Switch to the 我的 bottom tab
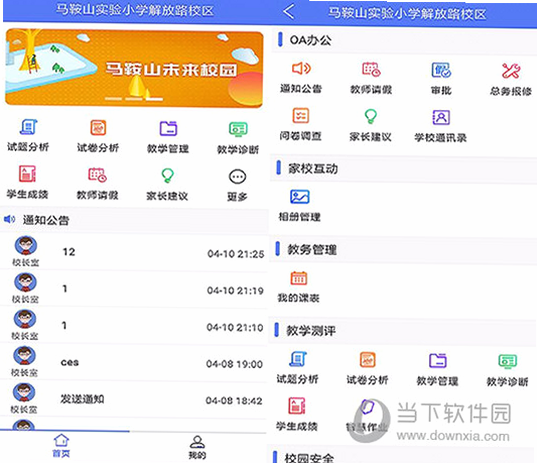The image size is (537, 463). 197,447
